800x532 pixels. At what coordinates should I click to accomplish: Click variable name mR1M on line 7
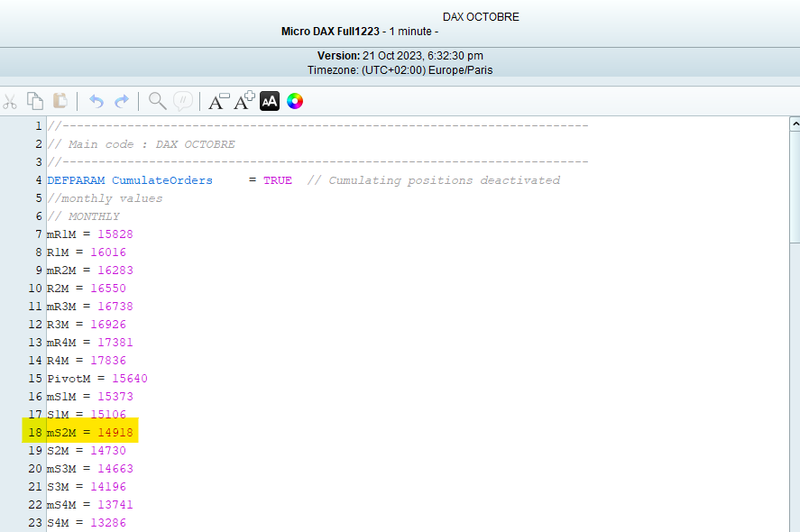click(61, 234)
